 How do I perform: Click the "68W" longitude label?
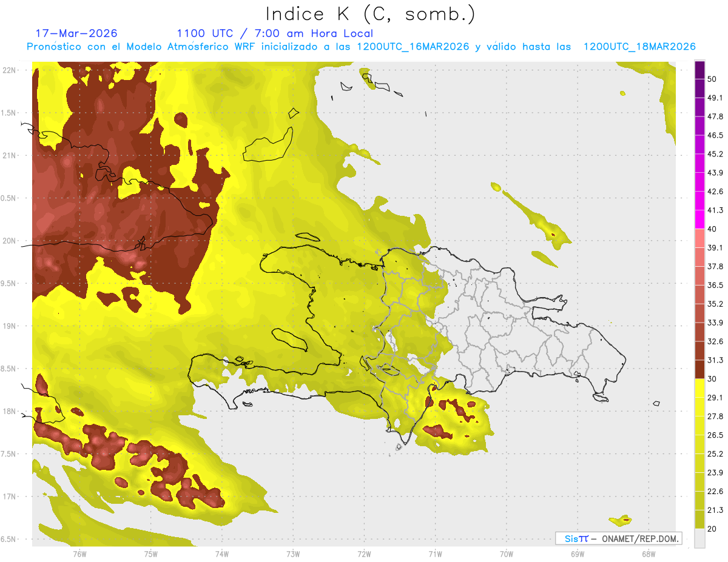click(x=649, y=554)
